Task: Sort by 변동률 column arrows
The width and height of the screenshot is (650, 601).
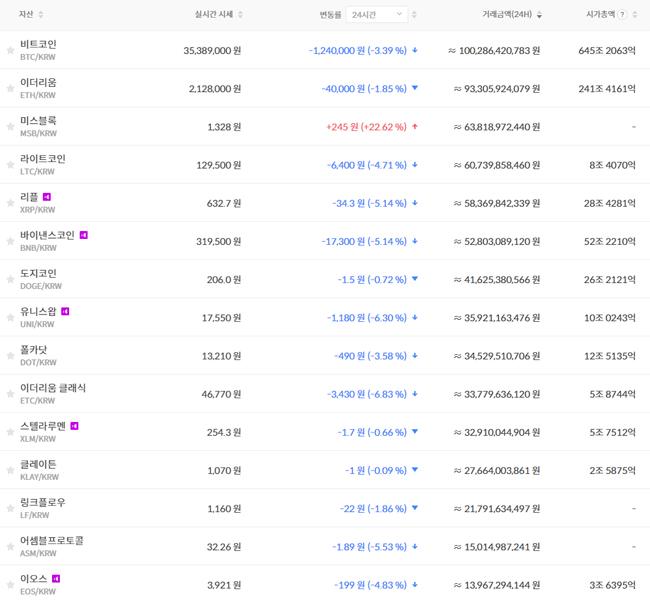Action: point(414,15)
